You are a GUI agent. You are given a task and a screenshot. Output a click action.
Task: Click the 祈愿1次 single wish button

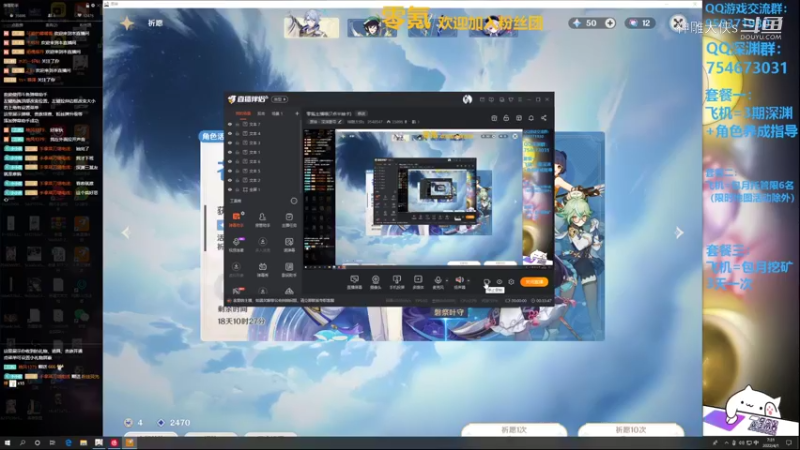pos(514,430)
